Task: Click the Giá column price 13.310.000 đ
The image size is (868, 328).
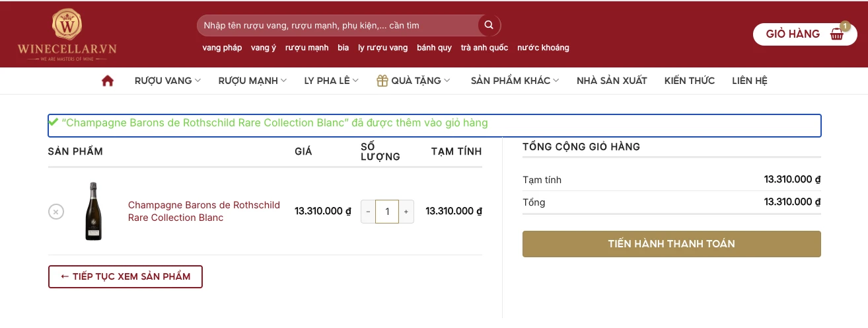Action: [323, 212]
